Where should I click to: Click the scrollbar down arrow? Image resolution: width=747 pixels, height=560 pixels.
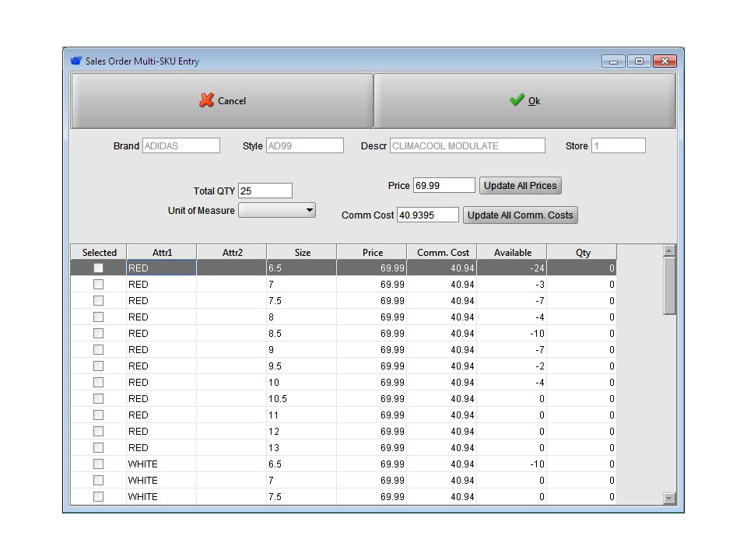(x=669, y=498)
